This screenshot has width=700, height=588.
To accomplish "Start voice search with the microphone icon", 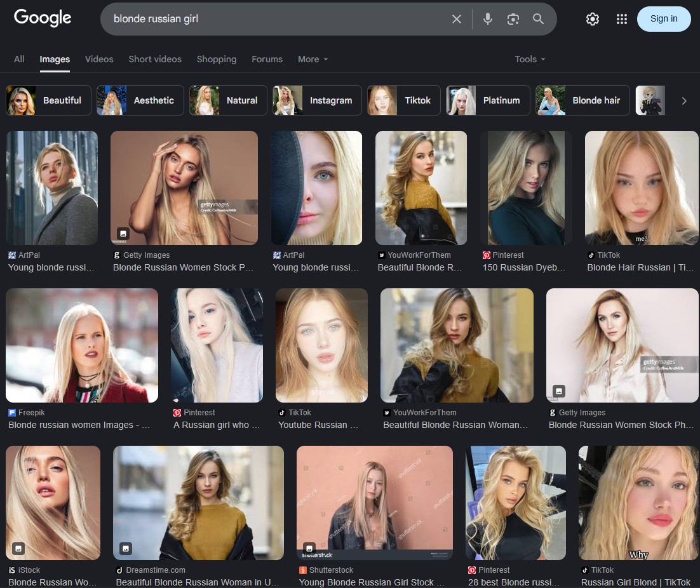I will click(487, 19).
